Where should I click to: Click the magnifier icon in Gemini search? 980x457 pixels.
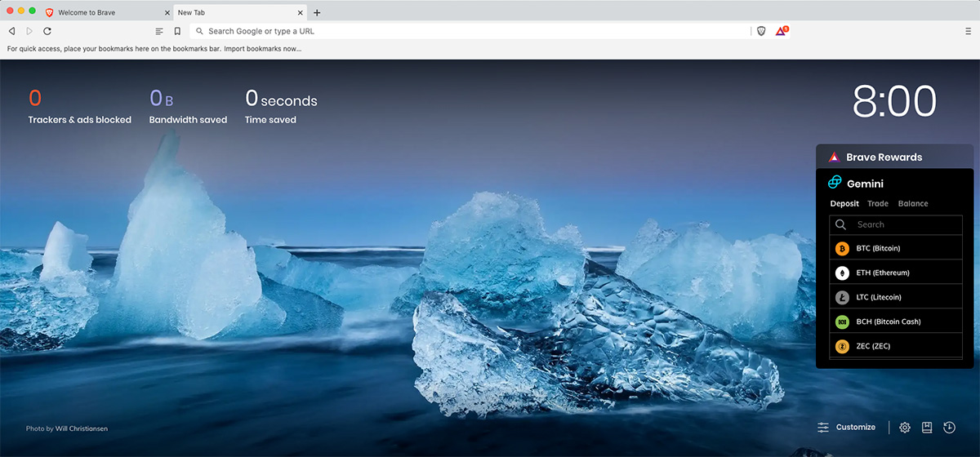point(841,224)
